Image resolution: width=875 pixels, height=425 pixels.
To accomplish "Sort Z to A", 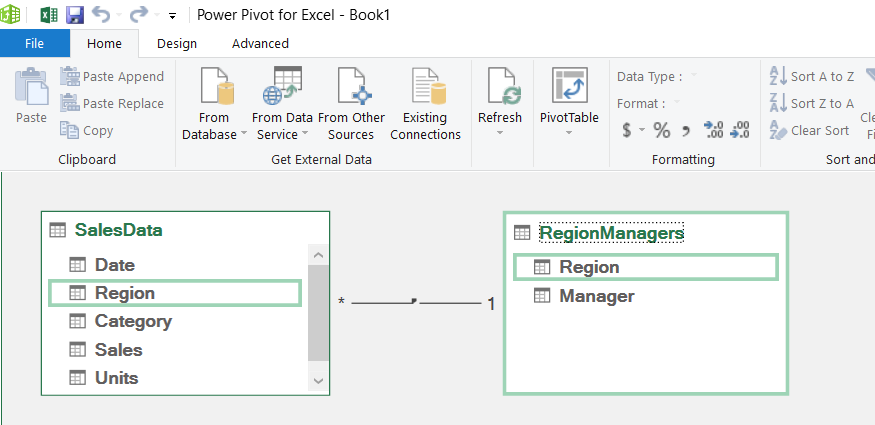I will click(812, 103).
